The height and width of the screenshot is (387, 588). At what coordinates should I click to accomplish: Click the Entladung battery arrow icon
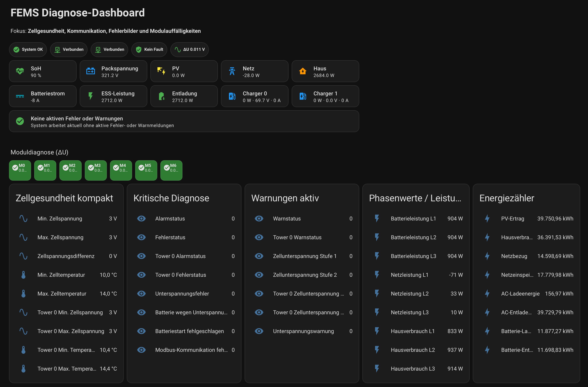pyautogui.click(x=161, y=96)
